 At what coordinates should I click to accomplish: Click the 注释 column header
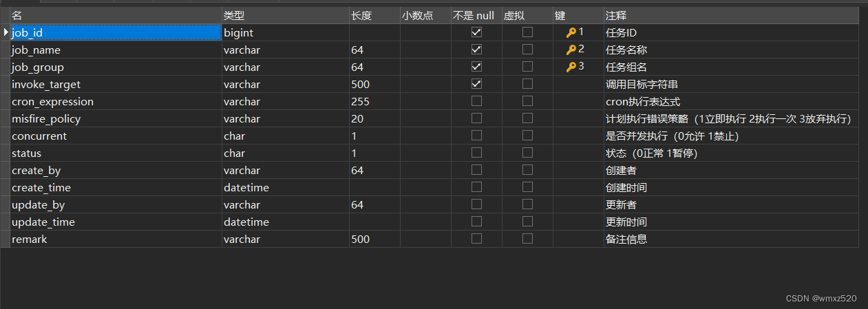tap(731, 15)
